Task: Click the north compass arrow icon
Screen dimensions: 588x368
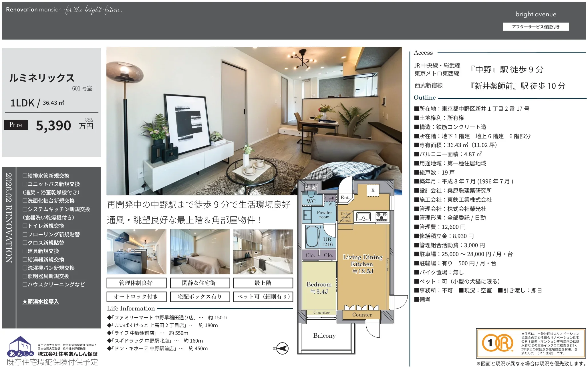Action: pyautogui.click(x=283, y=348)
